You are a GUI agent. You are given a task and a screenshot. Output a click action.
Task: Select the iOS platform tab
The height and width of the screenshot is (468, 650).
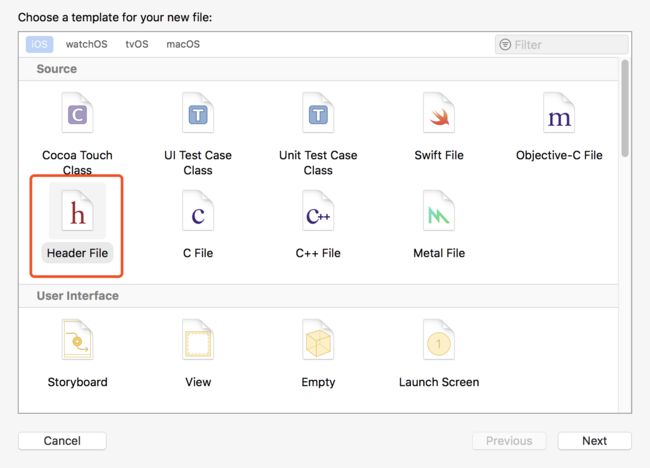click(39, 44)
